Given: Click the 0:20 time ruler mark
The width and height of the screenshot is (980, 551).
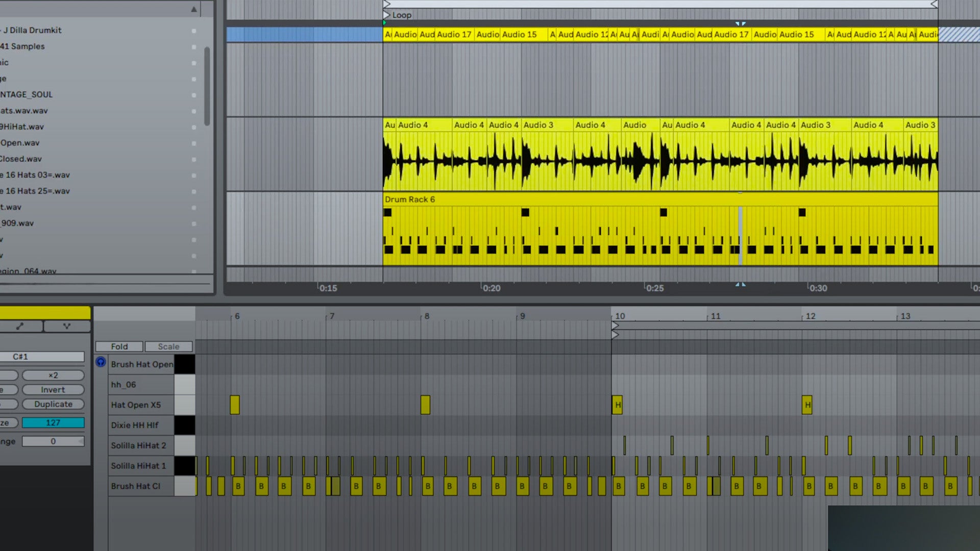Looking at the screenshot, I should (491, 288).
